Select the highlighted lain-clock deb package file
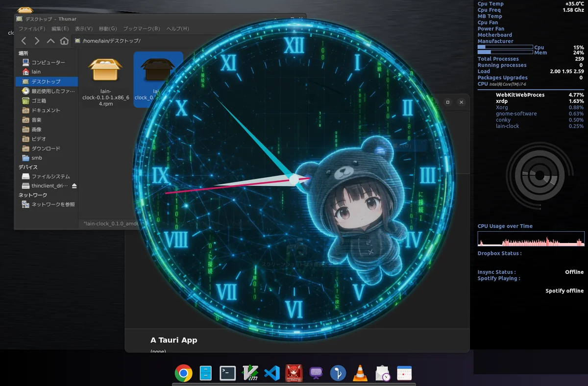The width and height of the screenshot is (588, 386). (x=158, y=80)
